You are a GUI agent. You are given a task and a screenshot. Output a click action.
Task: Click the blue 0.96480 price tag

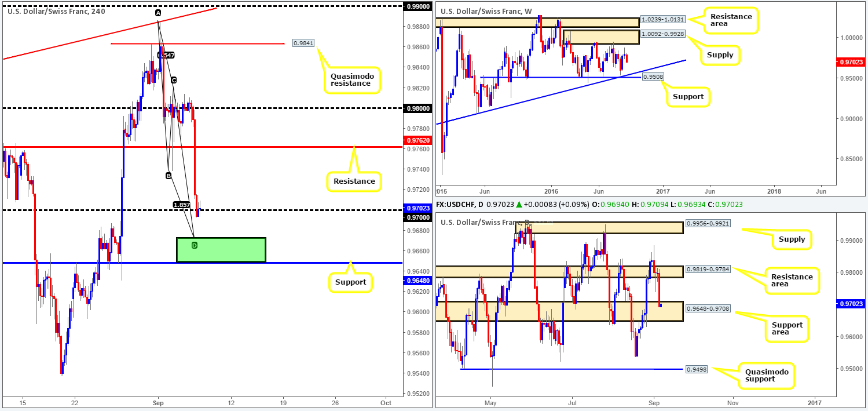click(x=416, y=280)
